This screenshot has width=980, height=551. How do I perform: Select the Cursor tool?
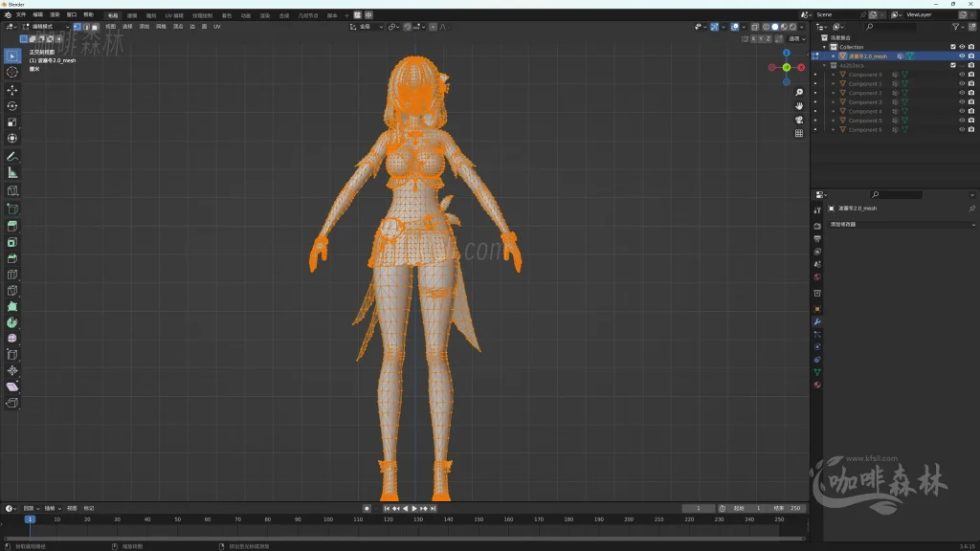[11, 73]
